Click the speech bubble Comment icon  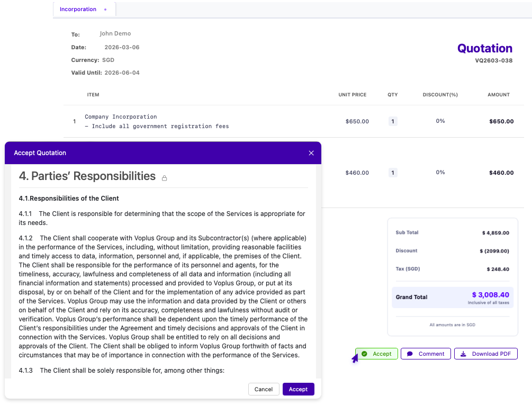pyautogui.click(x=410, y=354)
